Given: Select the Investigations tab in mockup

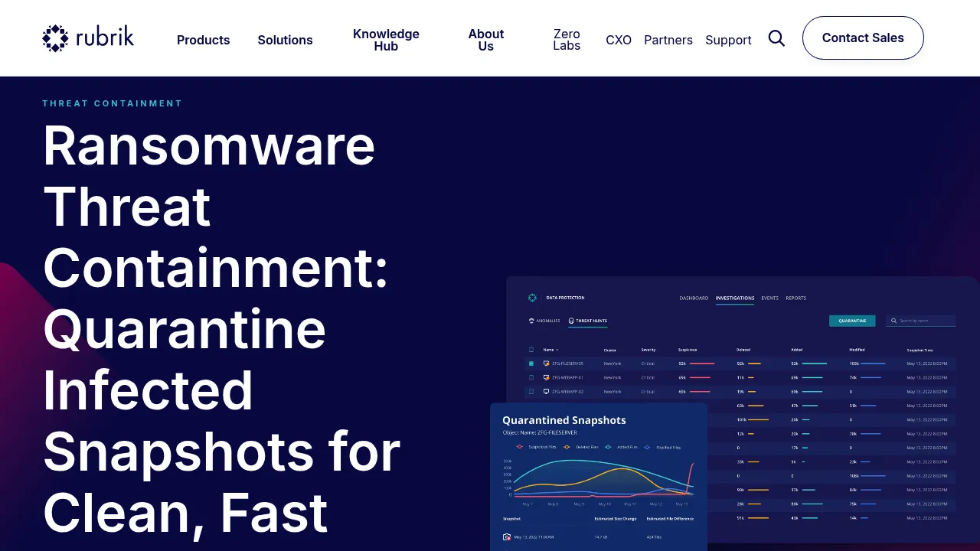Looking at the screenshot, I should click(x=735, y=298).
